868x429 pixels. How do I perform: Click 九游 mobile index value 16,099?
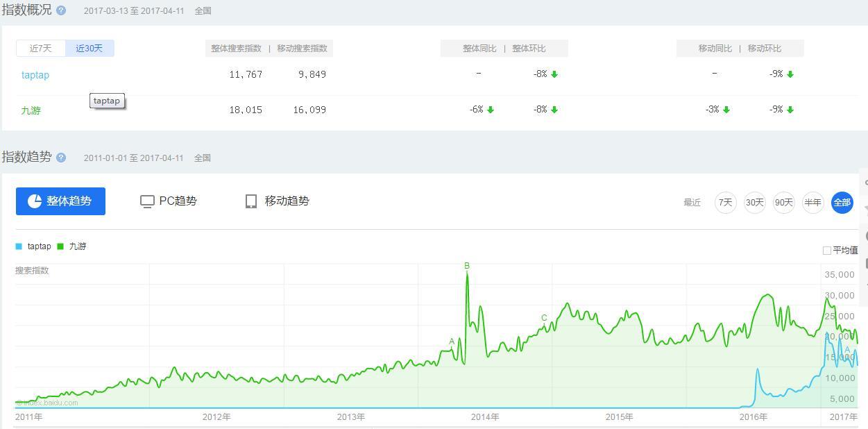pyautogui.click(x=309, y=110)
